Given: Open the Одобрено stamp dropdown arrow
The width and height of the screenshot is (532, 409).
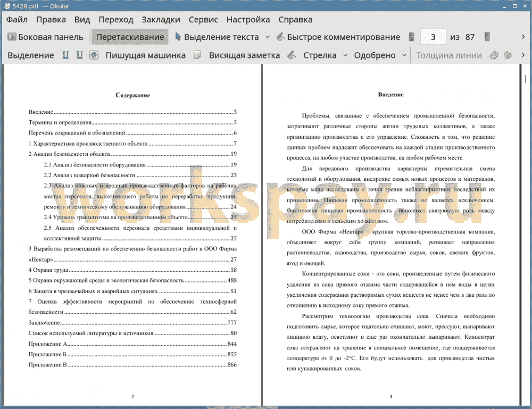Looking at the screenshot, I should [x=404, y=55].
